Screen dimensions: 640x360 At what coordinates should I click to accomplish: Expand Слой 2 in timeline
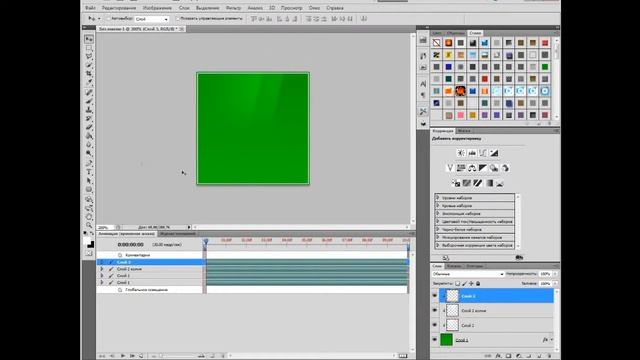coord(102,276)
